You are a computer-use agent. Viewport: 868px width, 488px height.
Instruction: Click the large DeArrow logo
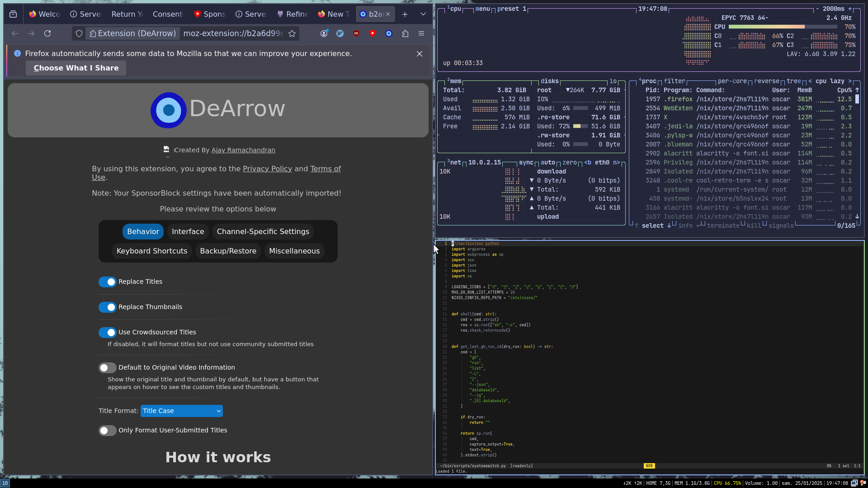tap(169, 110)
